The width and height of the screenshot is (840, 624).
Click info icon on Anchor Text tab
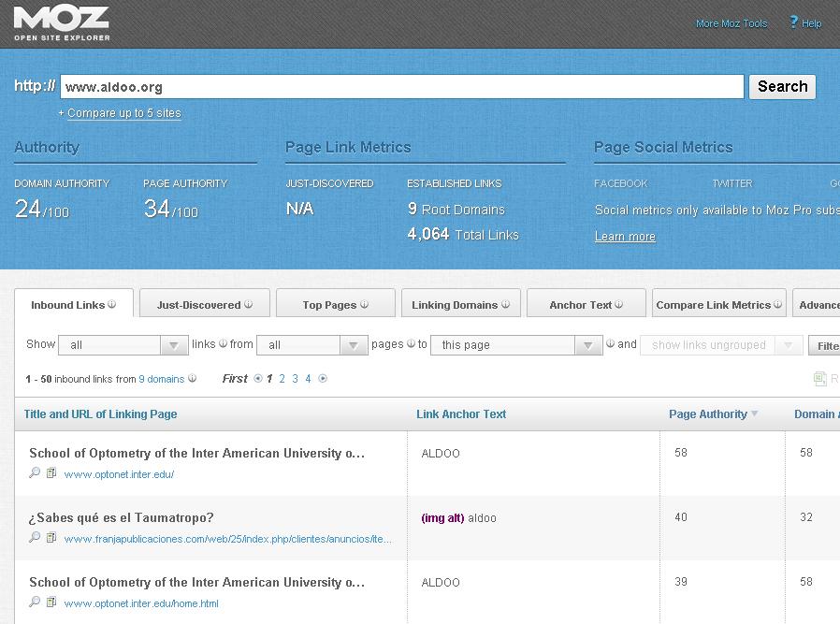tap(618, 304)
